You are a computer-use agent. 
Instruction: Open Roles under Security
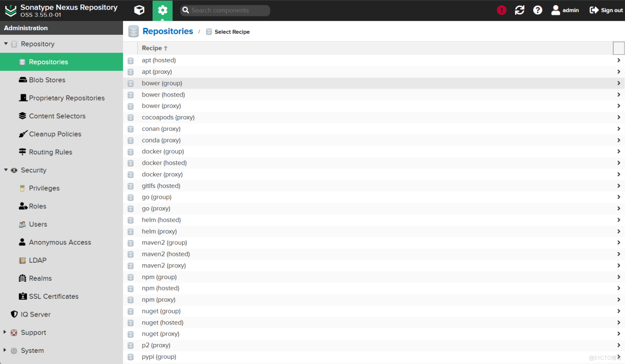61,206
